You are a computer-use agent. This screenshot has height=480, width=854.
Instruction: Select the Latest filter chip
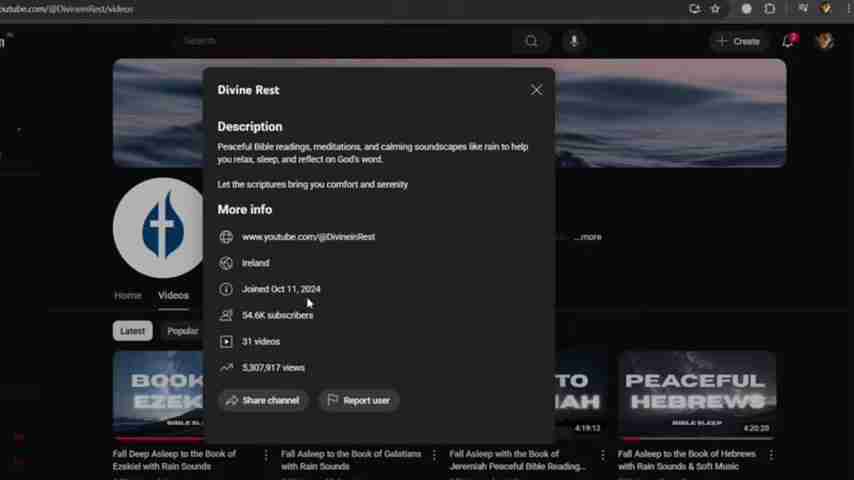pyautogui.click(x=132, y=331)
